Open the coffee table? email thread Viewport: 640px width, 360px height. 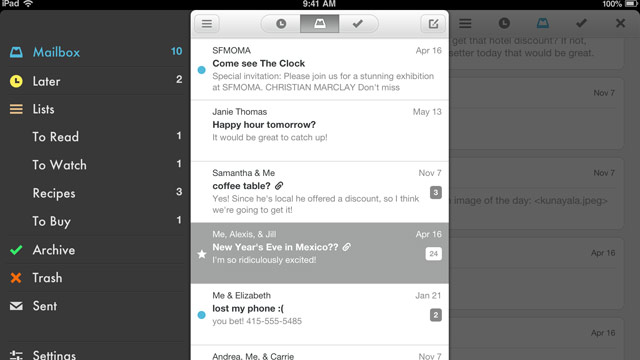[x=320, y=192]
